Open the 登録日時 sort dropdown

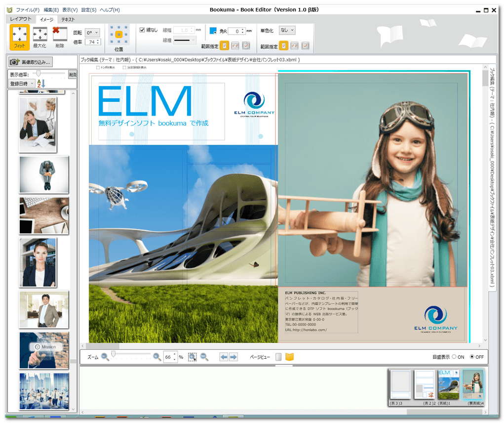(21, 84)
